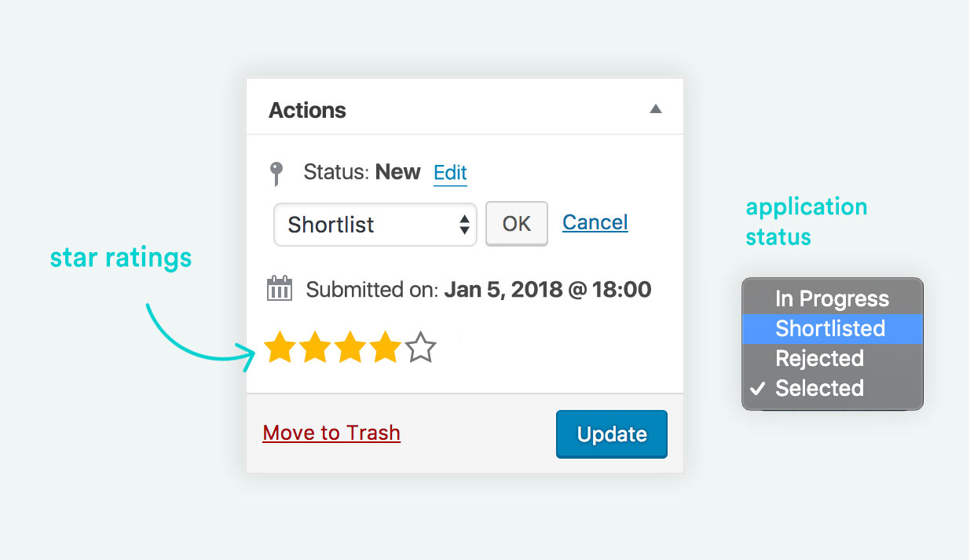This screenshot has width=970, height=560.
Task: Choose In Progress from status menu
Action: (x=832, y=298)
